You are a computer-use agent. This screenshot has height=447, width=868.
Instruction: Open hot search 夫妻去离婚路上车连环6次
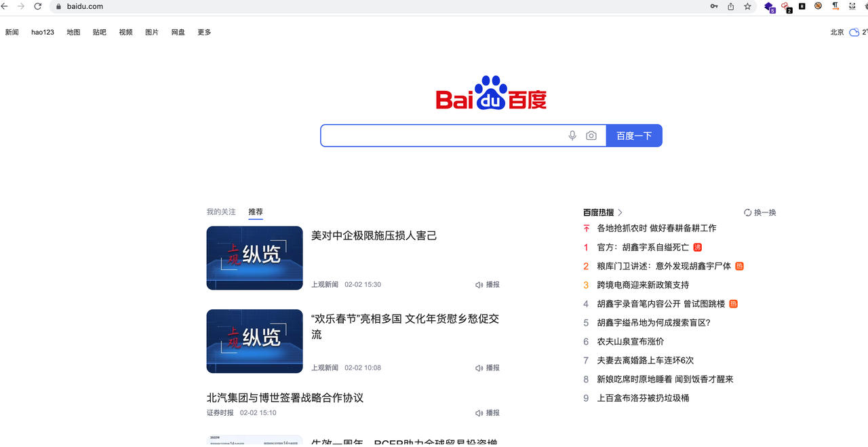click(x=646, y=360)
